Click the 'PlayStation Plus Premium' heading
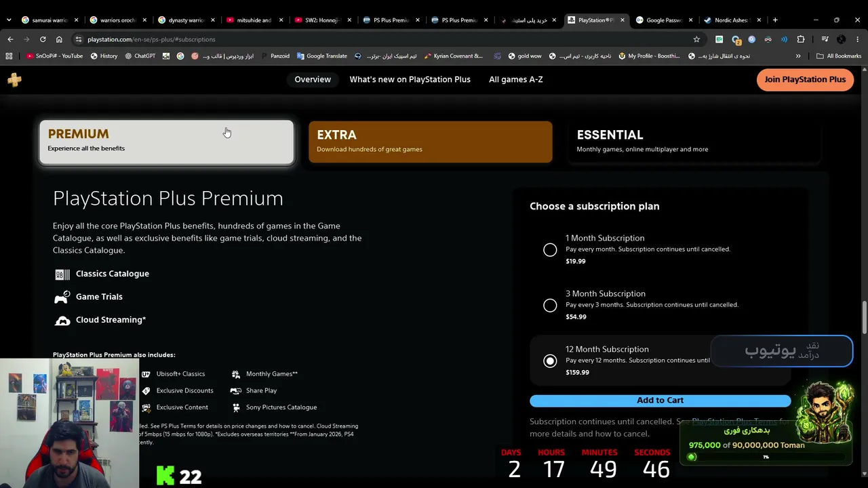Image resolution: width=868 pixels, height=488 pixels. point(168,199)
